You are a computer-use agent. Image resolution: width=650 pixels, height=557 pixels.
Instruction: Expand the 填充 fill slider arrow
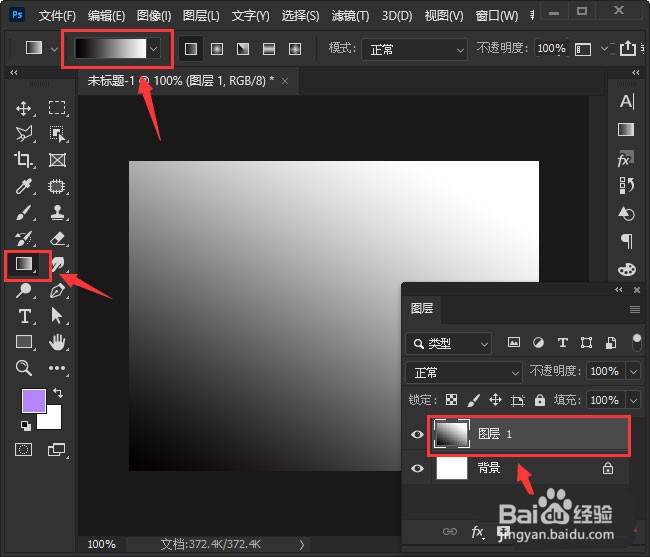pos(633,400)
